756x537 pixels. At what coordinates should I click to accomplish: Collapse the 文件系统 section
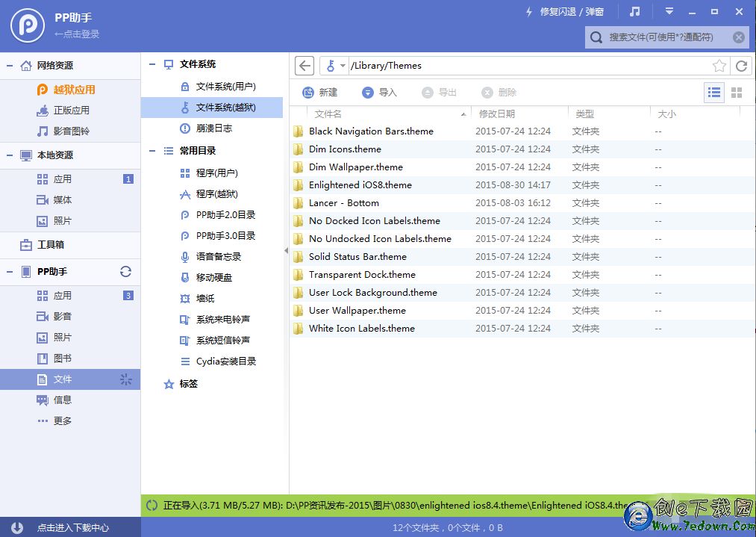(x=152, y=64)
